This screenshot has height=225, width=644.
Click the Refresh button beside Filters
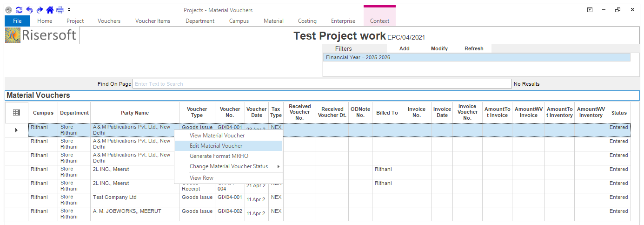click(x=474, y=48)
